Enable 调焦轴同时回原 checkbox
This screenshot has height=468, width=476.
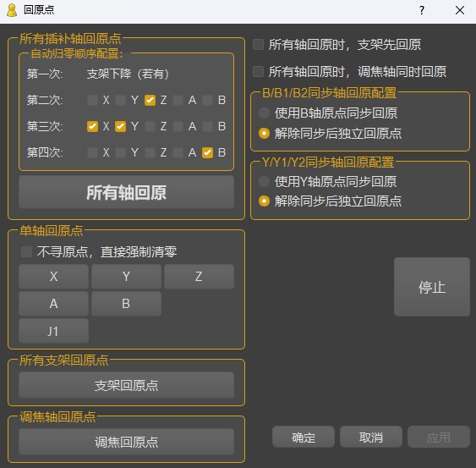pyautogui.click(x=258, y=72)
